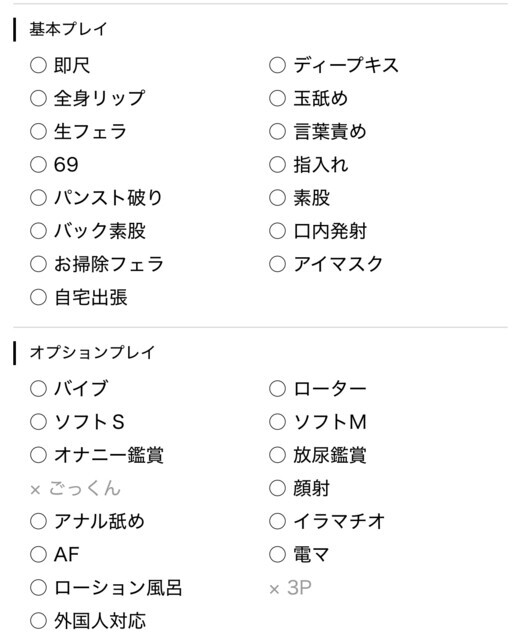Viewport: 521px width, 640px height.
Task: Click the オプションプレイ section heading
Action: [92, 352]
